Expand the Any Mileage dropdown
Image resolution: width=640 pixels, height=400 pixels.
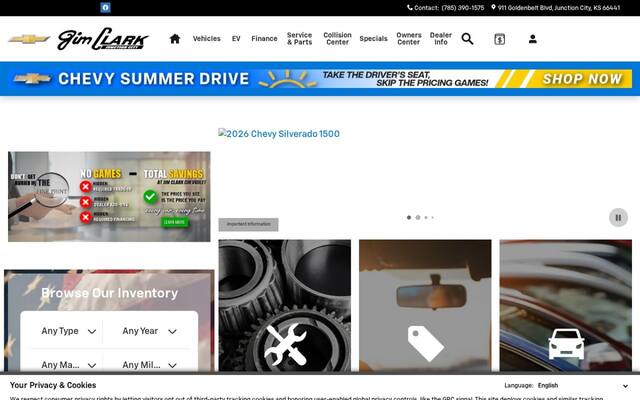tap(149, 364)
